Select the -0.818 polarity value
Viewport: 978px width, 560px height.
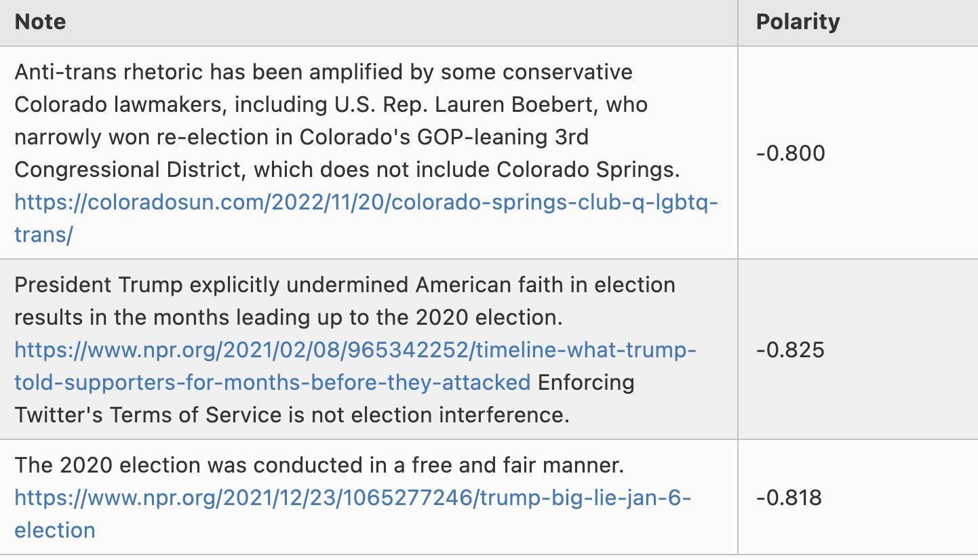point(789,498)
